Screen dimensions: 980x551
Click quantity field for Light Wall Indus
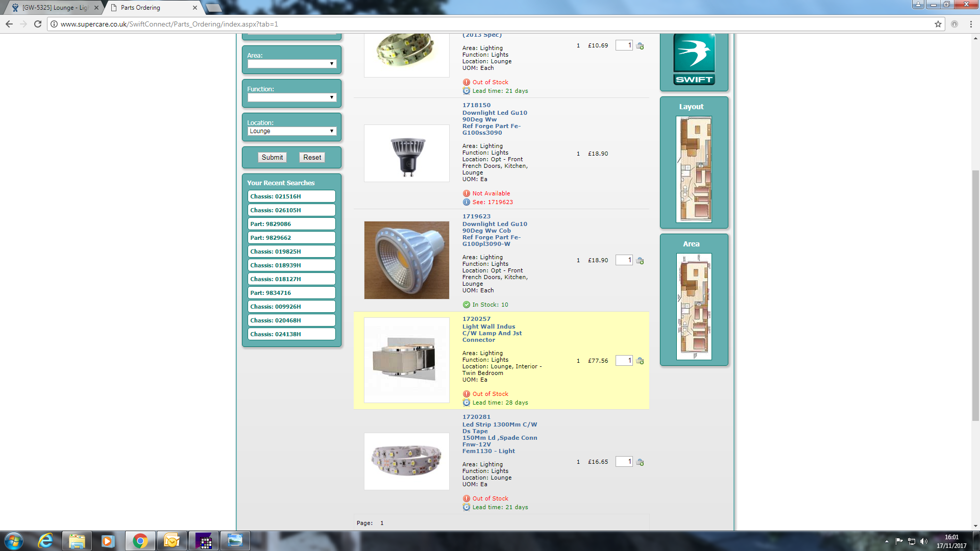624,361
